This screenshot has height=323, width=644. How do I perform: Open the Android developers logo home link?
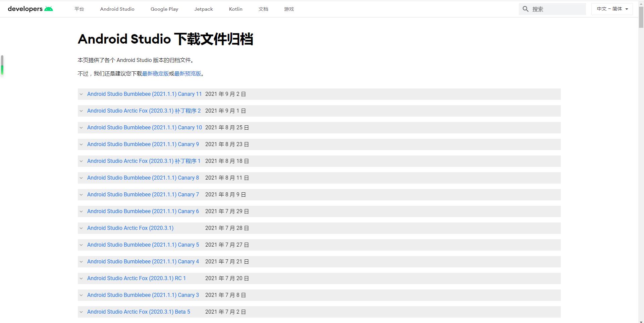tap(30, 9)
